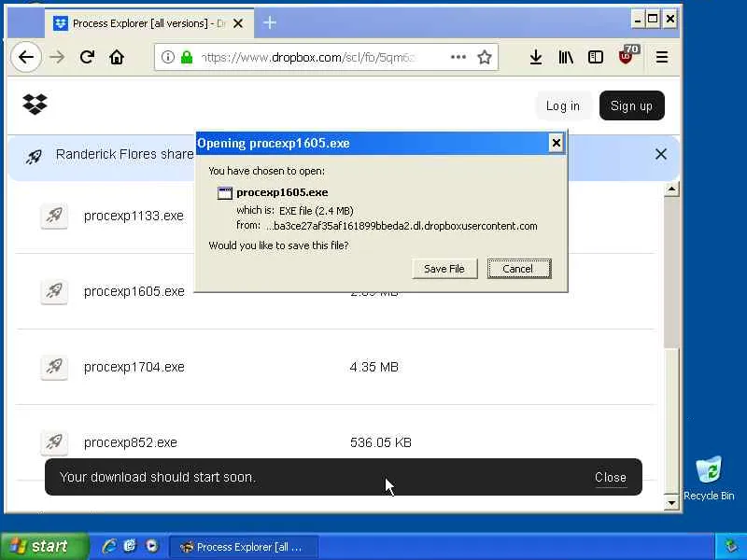Click the forward arrow button

tap(57, 57)
